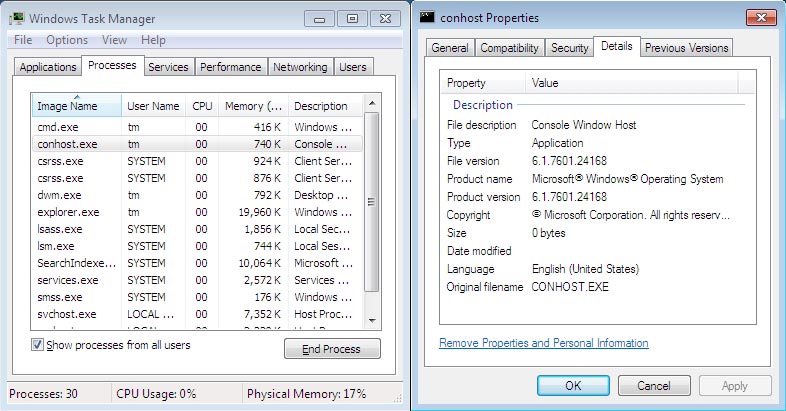Open the View menu in Task Manager
786x411 pixels.
(114, 40)
